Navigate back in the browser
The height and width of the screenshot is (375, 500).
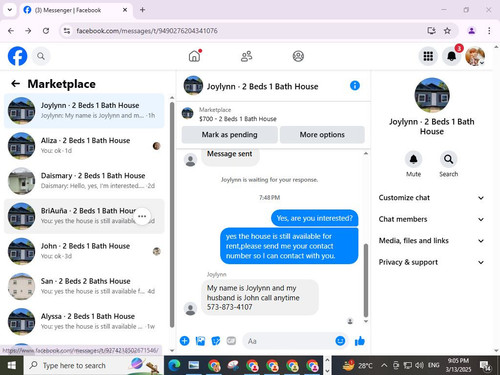click(x=11, y=31)
